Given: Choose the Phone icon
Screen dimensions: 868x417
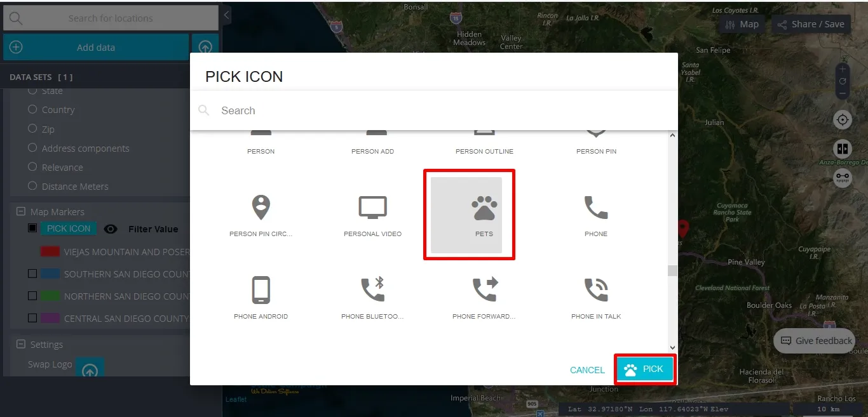Looking at the screenshot, I should 595,208.
